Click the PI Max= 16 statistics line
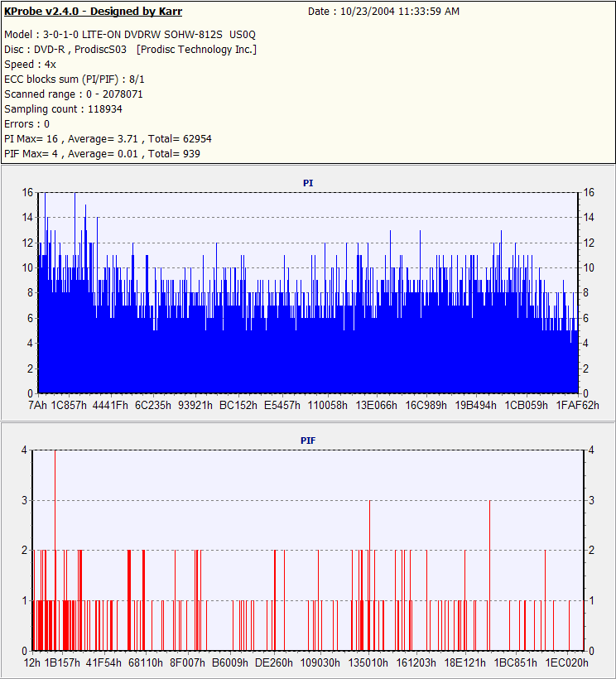 108,139
